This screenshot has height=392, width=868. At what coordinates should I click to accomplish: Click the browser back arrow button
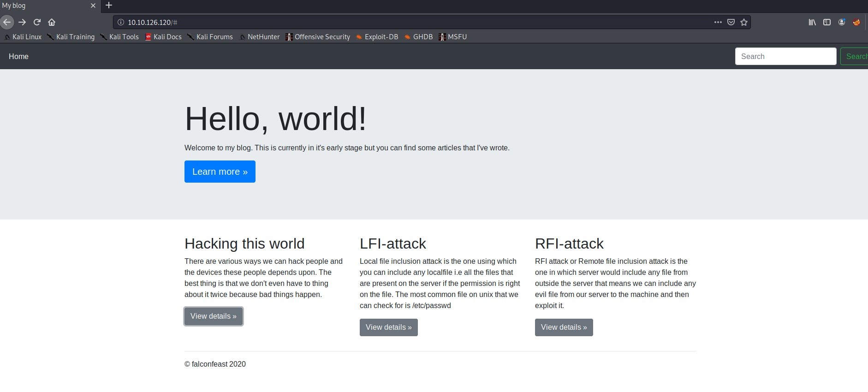6,22
